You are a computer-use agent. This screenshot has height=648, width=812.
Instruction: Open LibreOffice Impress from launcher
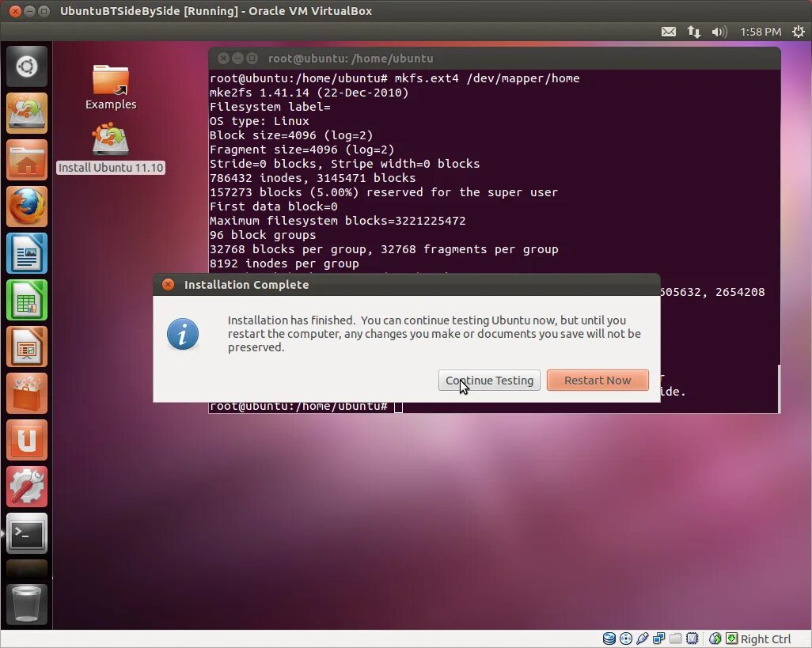[x=27, y=347]
